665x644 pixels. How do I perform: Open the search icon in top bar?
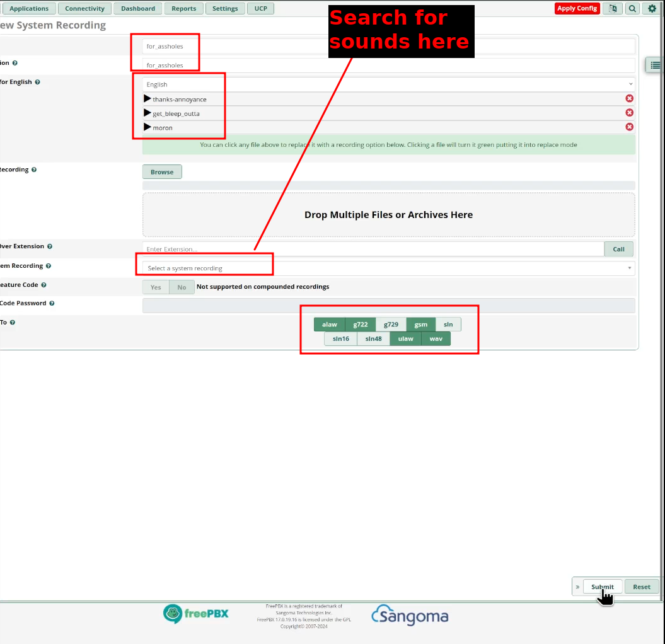(632, 8)
